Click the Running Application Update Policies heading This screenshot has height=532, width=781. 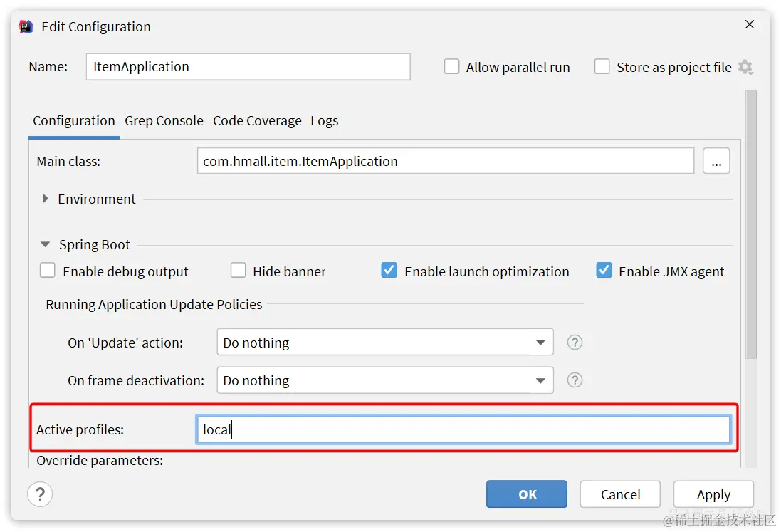(154, 304)
